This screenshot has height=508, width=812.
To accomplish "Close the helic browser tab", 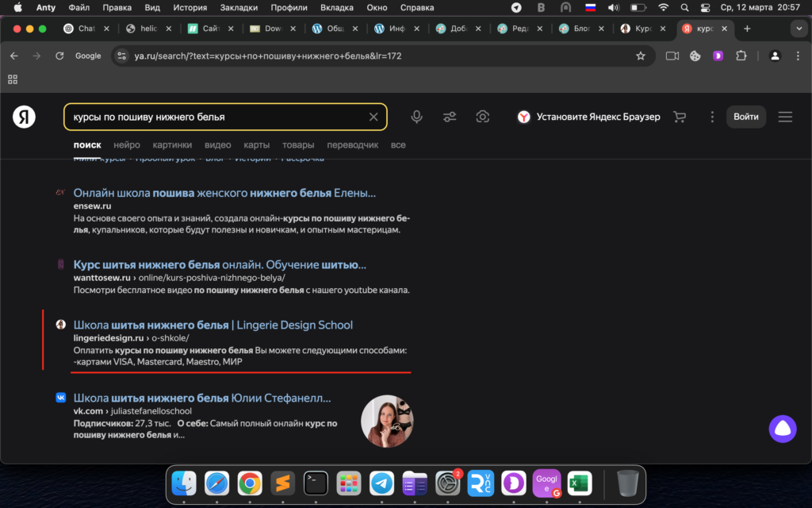I will pos(169,29).
